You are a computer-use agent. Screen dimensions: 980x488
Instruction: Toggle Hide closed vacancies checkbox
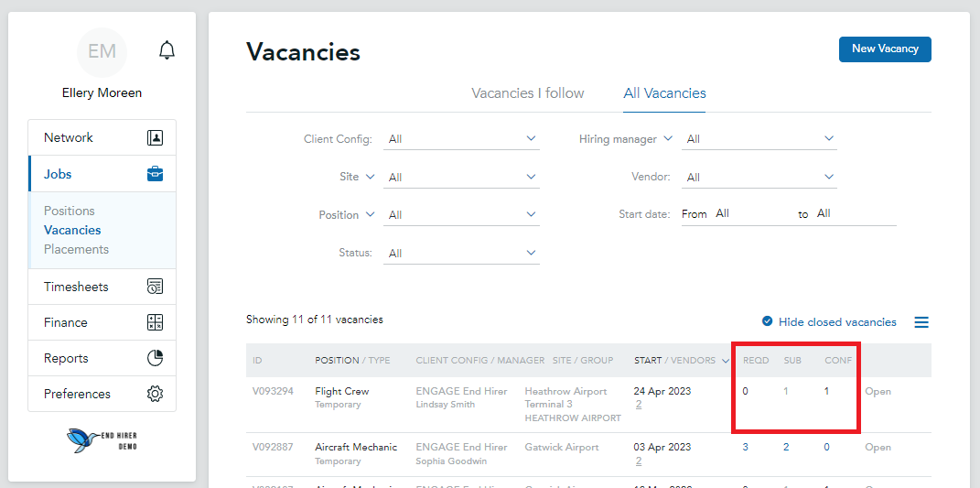click(x=768, y=321)
